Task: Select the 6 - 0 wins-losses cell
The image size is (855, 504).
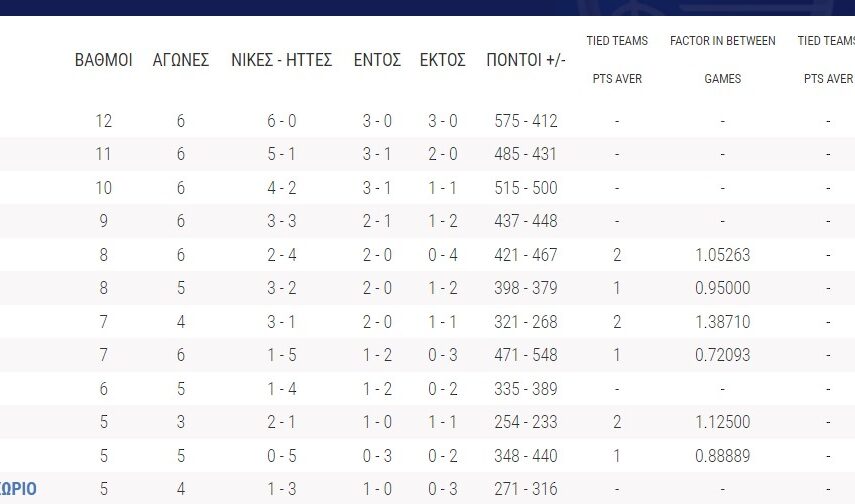Action: (281, 121)
